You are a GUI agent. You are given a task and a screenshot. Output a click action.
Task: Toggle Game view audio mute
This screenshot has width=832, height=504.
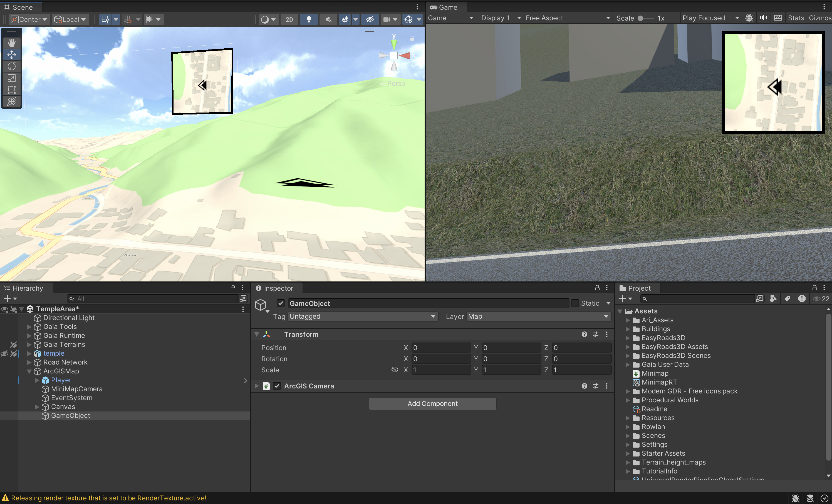[764, 18]
